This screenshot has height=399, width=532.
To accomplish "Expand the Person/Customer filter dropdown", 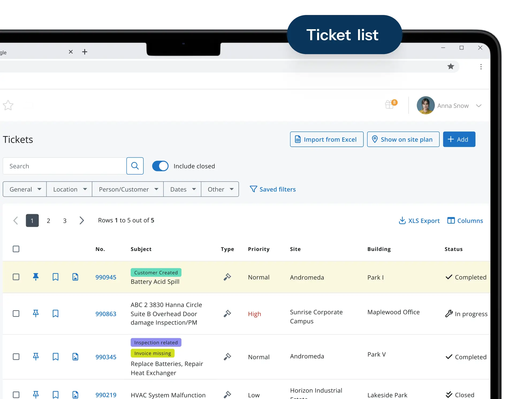I will coord(128,189).
